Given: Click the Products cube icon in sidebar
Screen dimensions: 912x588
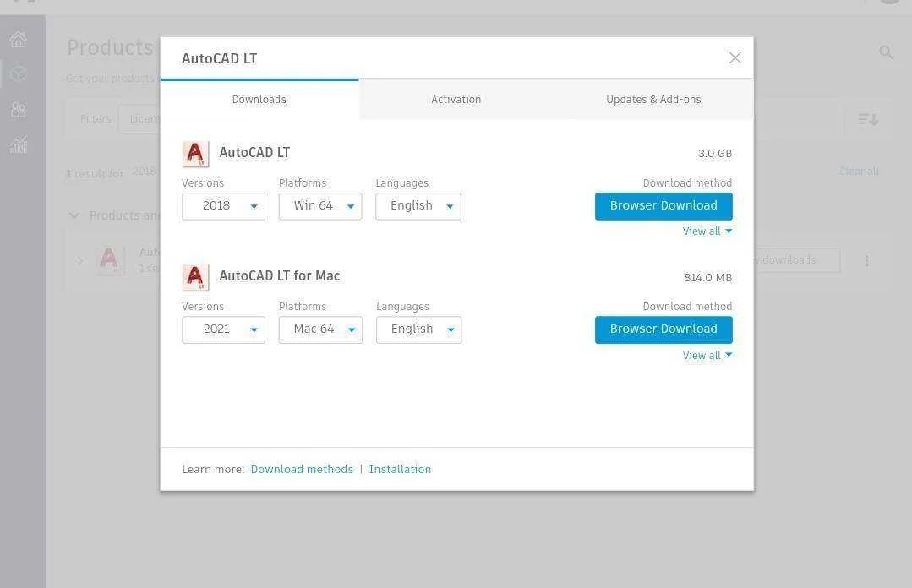Looking at the screenshot, I should point(19,73).
